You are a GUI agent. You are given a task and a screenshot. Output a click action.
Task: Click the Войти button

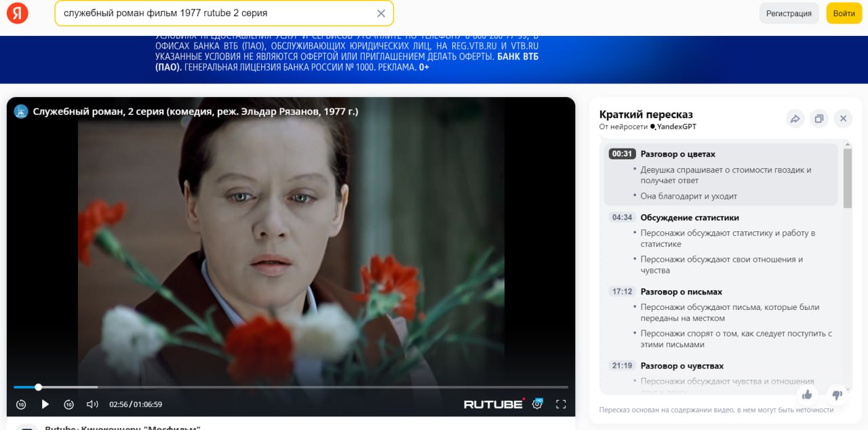point(844,14)
